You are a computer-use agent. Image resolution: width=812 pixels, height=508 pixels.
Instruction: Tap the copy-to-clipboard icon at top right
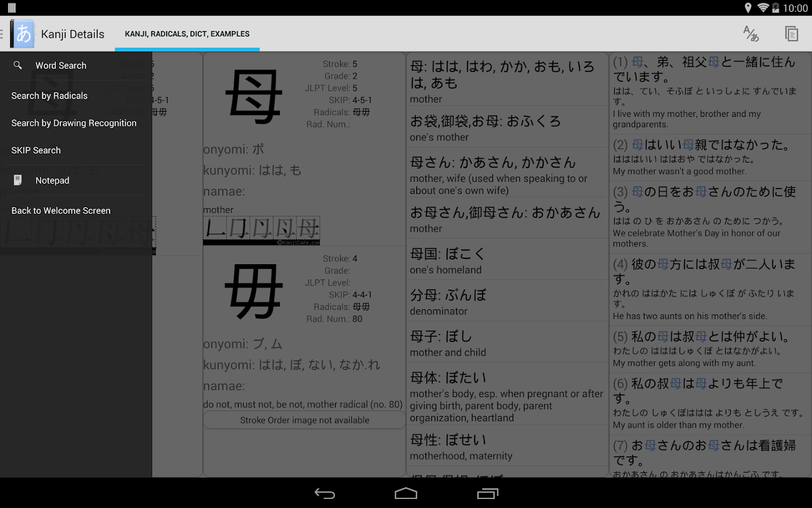[x=792, y=34]
